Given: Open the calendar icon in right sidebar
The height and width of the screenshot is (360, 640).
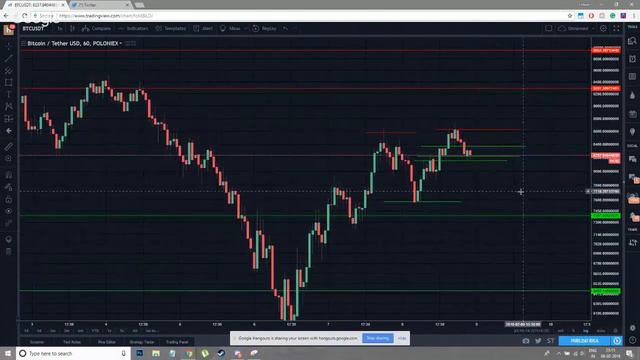Looking at the screenshot, I should click(x=632, y=114).
